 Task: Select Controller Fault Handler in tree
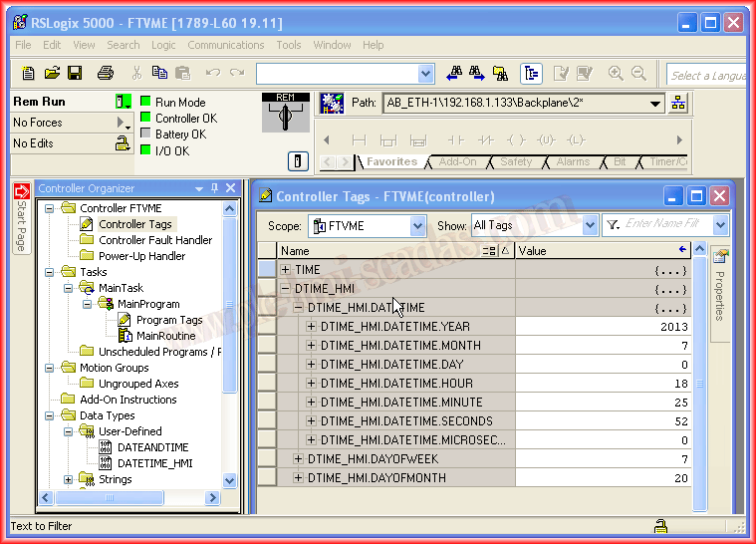point(154,240)
